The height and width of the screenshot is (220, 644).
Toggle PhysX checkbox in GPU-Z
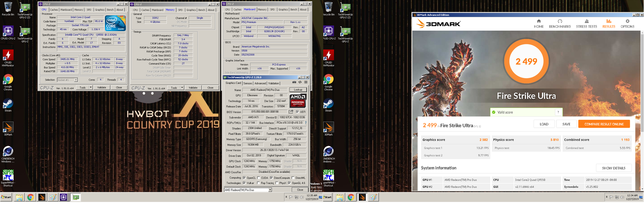point(276,183)
